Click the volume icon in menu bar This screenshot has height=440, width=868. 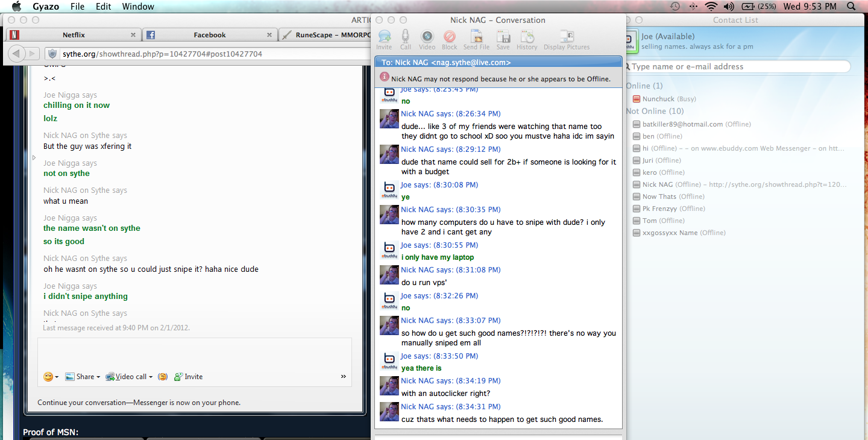coord(729,7)
